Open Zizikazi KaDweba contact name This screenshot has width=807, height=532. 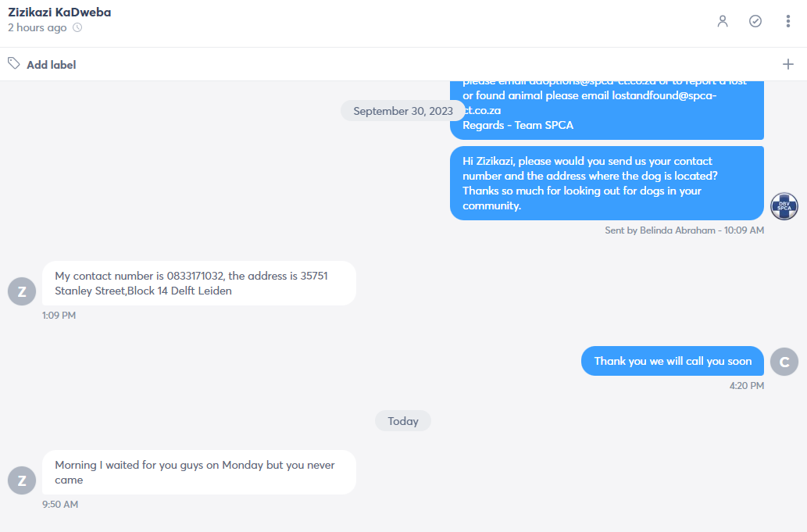[x=59, y=12]
